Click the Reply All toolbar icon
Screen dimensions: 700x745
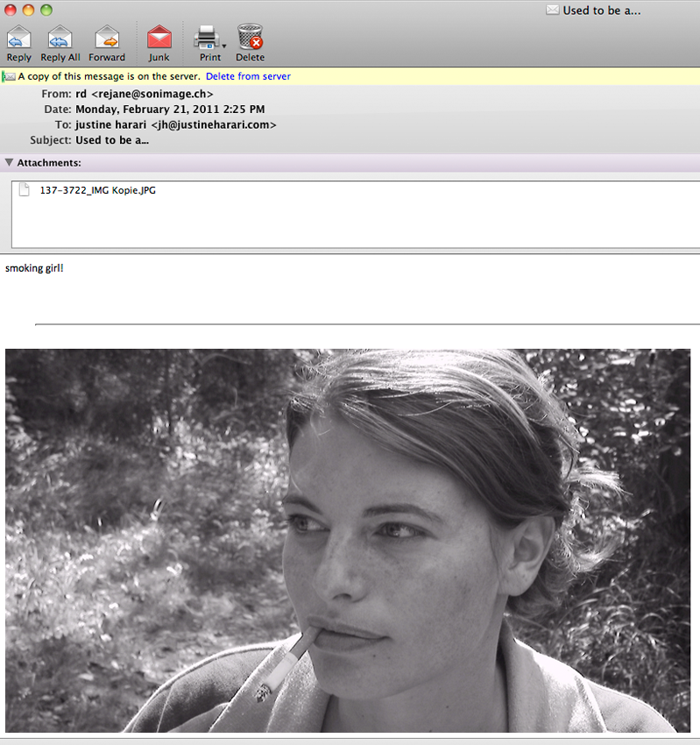pyautogui.click(x=60, y=38)
